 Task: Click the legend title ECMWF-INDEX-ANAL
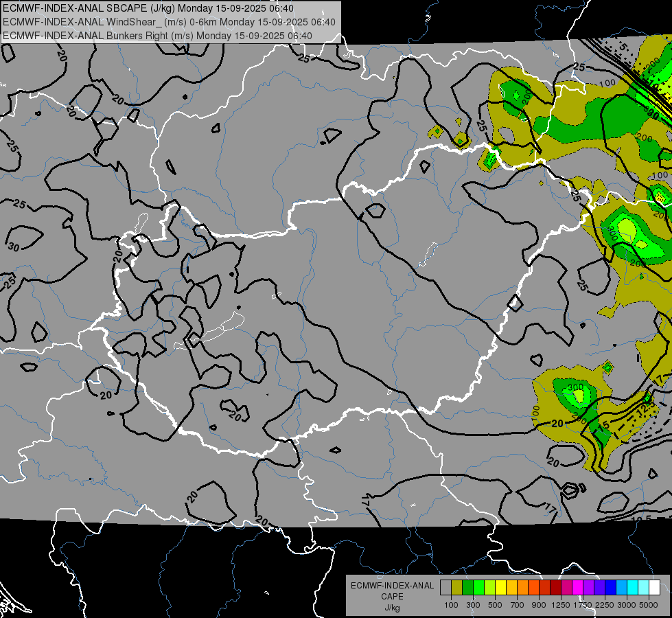coord(392,586)
